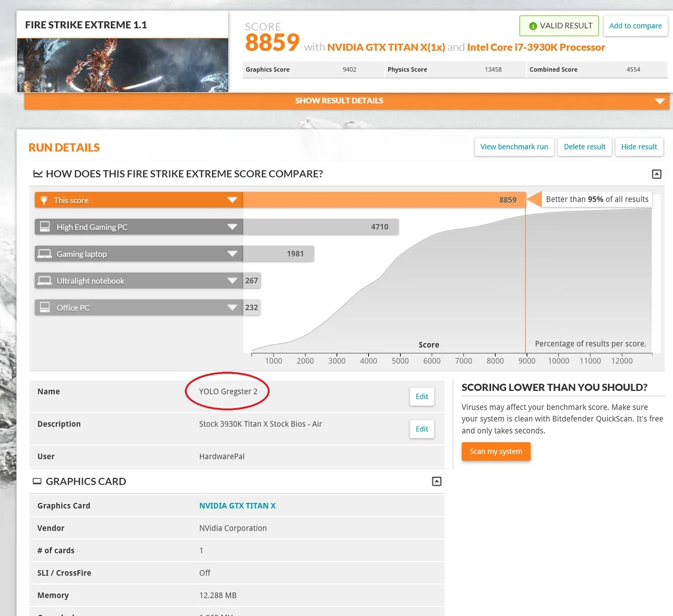Click Hide result

tap(639, 147)
